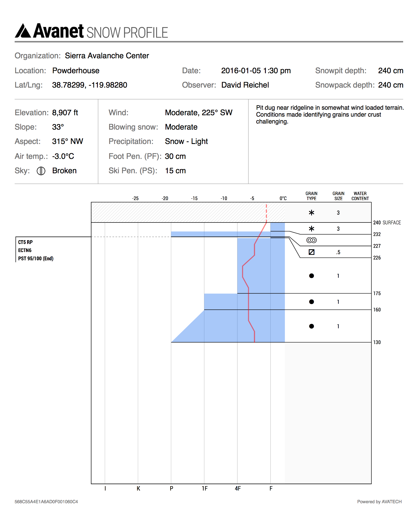Click the snowflake grain symbol for the 232 layer
Screen dimensions: 420x514
point(311,229)
